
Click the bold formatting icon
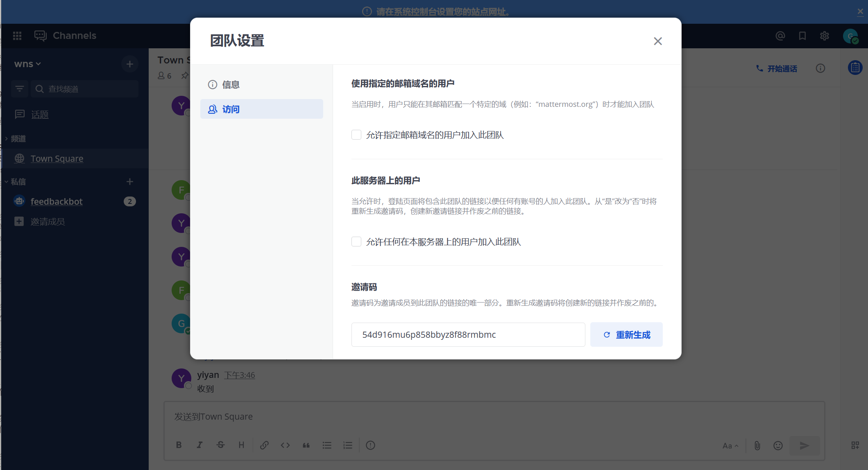coord(179,445)
